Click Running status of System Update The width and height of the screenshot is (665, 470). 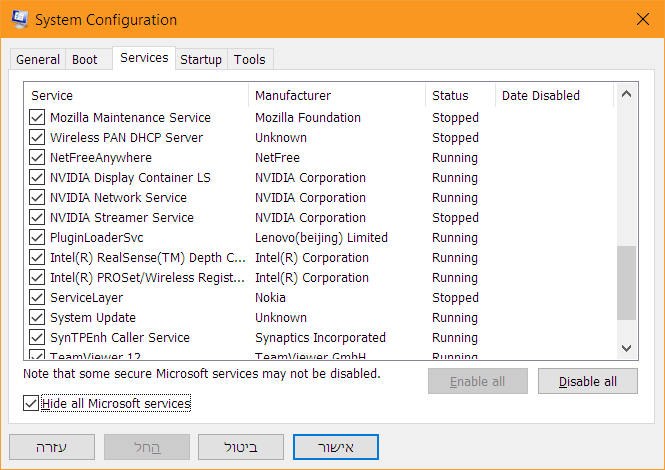coord(455,318)
